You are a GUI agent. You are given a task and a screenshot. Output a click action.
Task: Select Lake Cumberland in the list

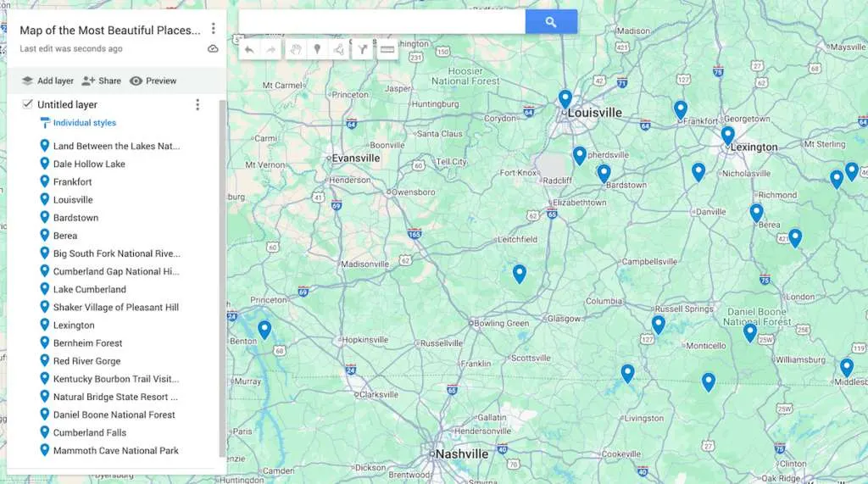[89, 289]
